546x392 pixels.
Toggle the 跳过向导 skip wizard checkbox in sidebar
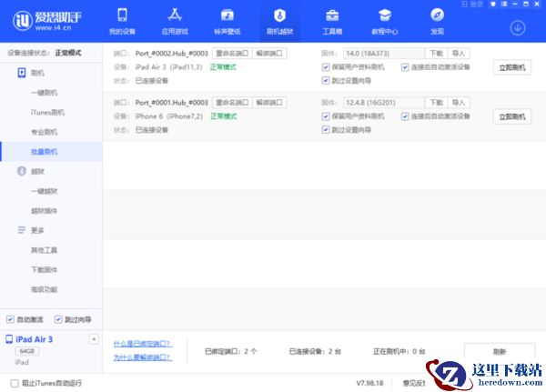[58, 319]
